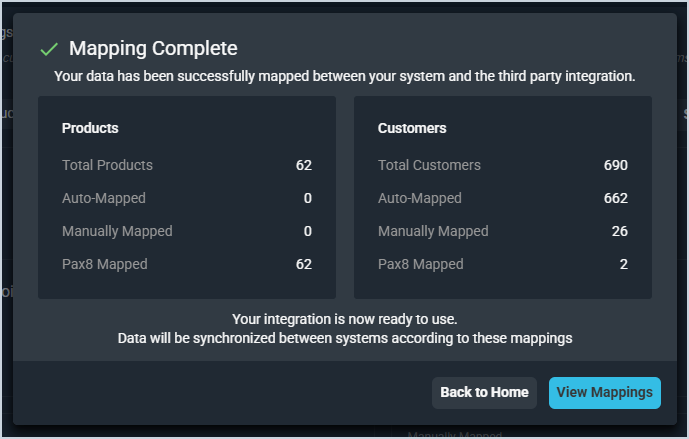This screenshot has width=689, height=439.
Task: Click the Total Customers label
Action: [429, 165]
